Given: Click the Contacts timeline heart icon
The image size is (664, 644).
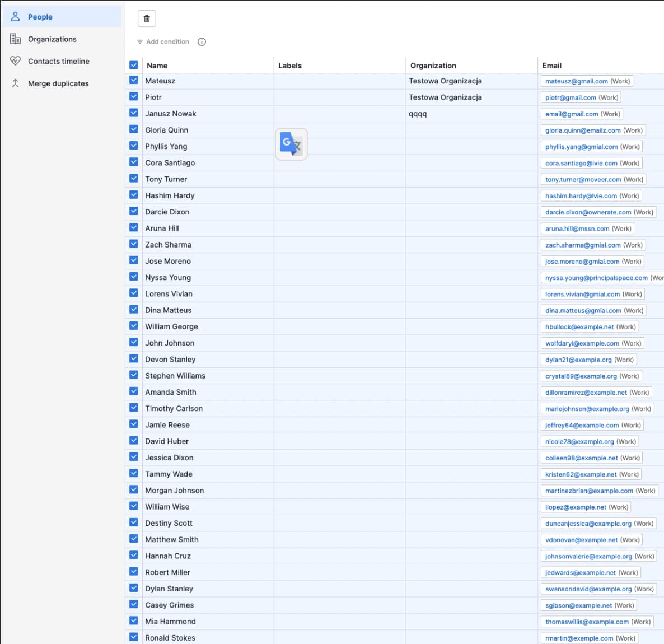Looking at the screenshot, I should coord(16,61).
